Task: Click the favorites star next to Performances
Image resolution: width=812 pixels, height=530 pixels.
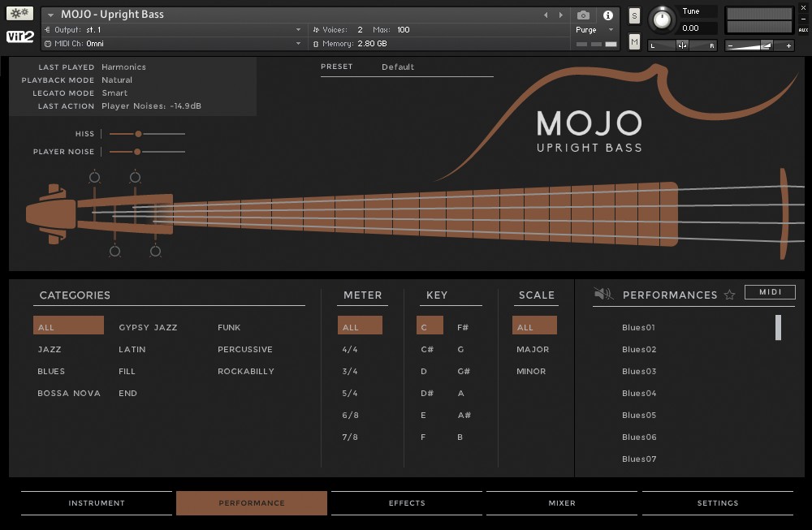Action: (x=730, y=294)
